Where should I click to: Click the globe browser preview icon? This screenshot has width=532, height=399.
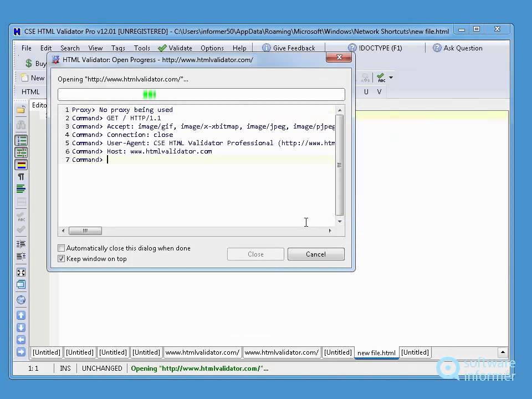tap(21, 300)
